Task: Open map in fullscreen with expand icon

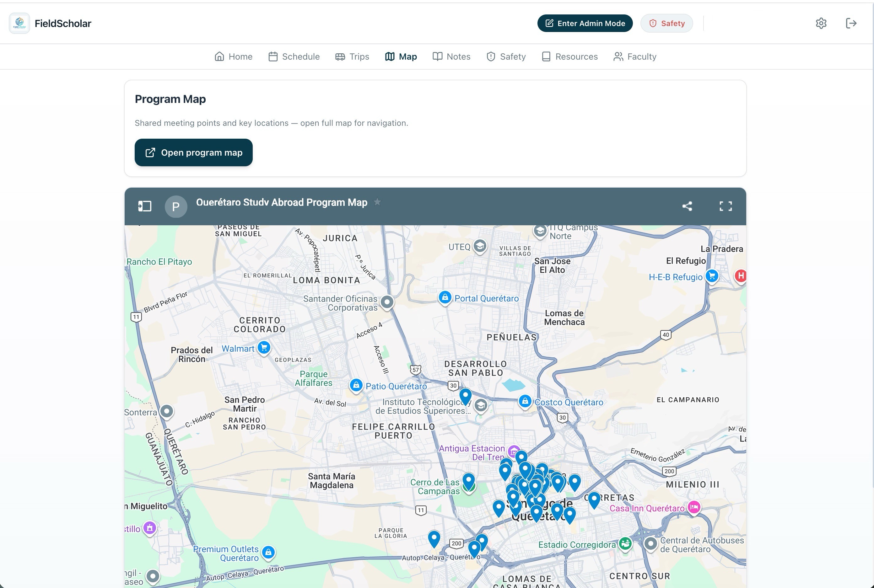Action: coord(726,206)
